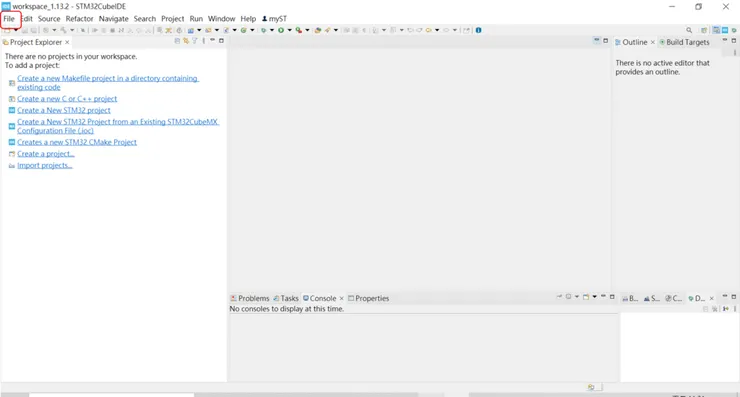Click the Debug perspective bug icon at right
The width and height of the screenshot is (740, 397).
(734, 30)
